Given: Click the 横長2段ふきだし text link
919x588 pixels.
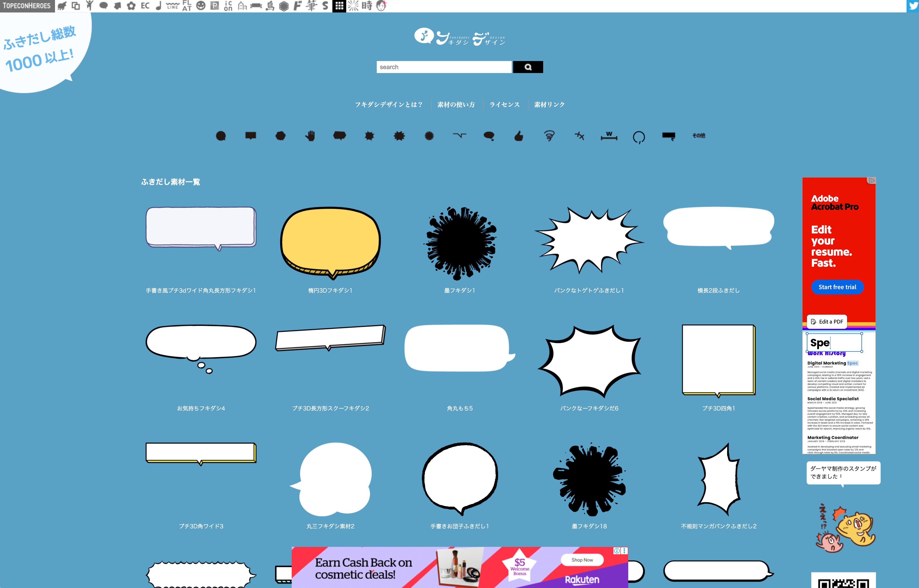Looking at the screenshot, I should [x=719, y=291].
